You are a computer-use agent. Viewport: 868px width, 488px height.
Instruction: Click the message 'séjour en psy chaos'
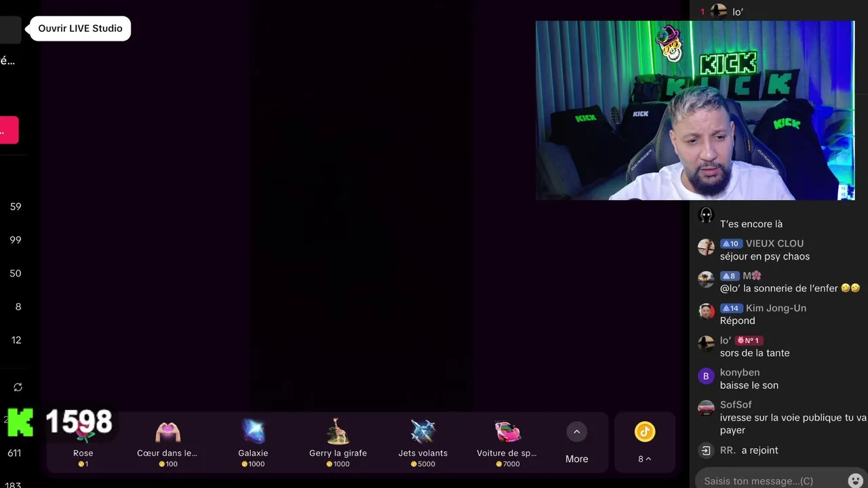click(x=765, y=256)
